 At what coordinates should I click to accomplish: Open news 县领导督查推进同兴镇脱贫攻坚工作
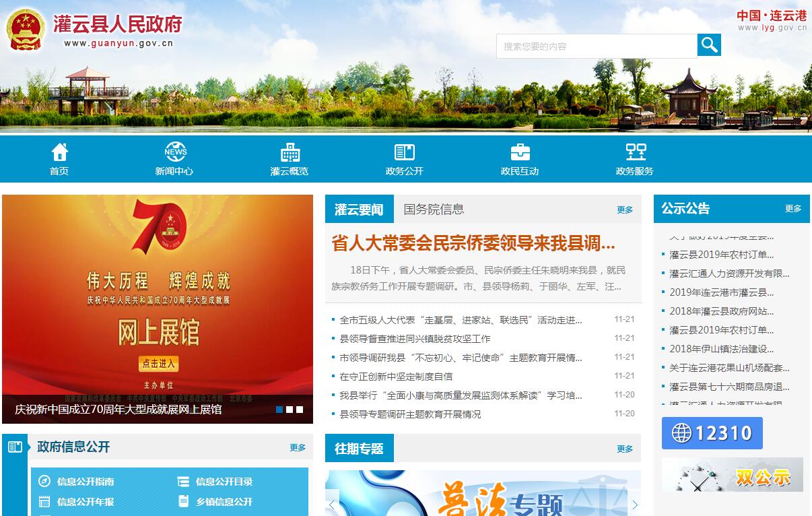tap(415, 339)
